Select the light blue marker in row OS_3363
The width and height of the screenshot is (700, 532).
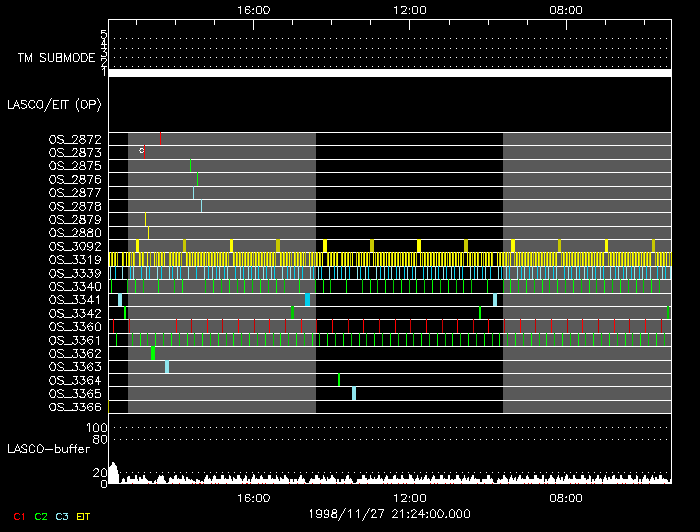(x=167, y=367)
